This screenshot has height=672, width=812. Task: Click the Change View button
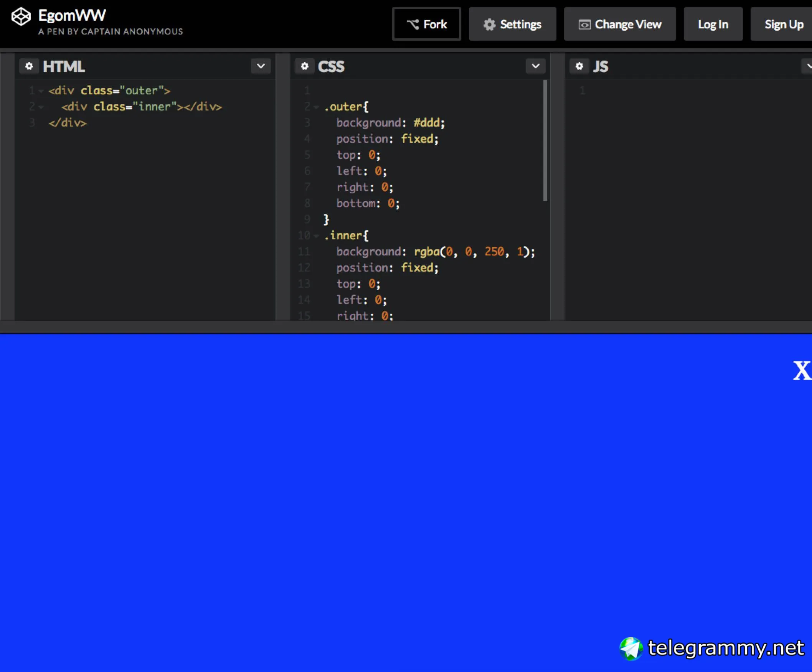point(619,24)
